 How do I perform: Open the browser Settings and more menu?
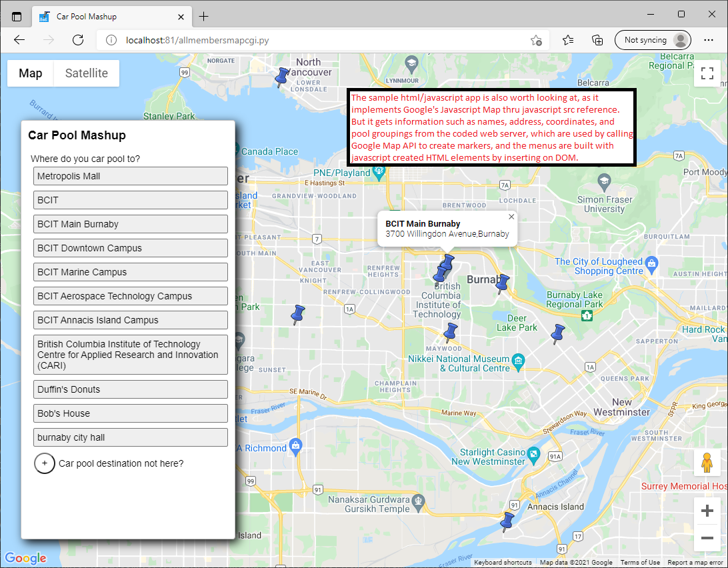coord(709,40)
